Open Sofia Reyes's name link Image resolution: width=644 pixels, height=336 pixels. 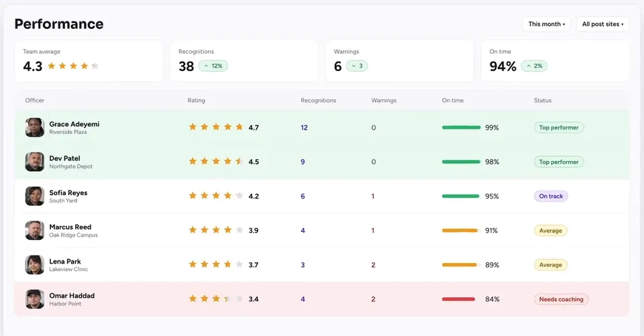pyautogui.click(x=68, y=192)
